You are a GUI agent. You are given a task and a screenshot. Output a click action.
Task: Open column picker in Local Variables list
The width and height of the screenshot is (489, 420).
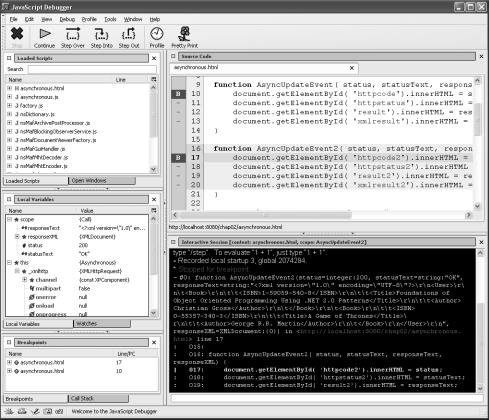pos(154,210)
